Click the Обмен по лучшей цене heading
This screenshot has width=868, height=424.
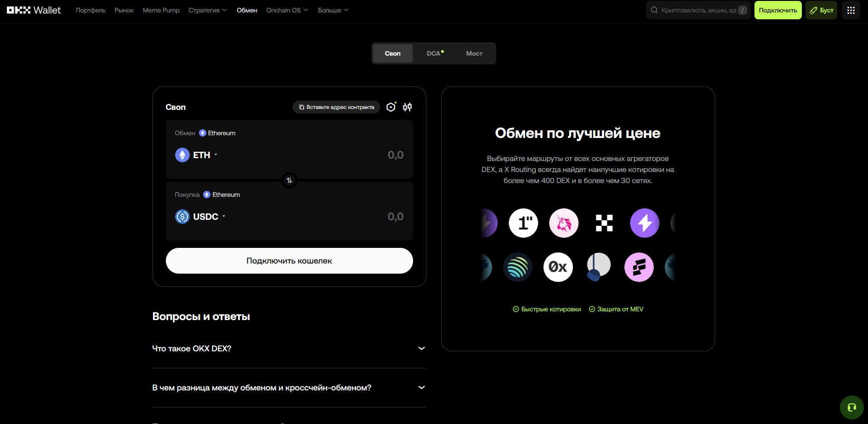(578, 133)
